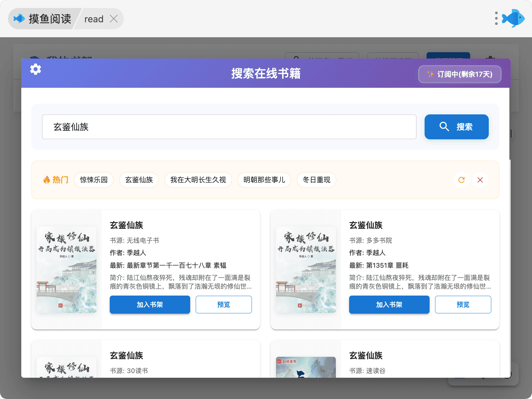Select the 惊悚乐园 hot keyword chip
This screenshot has height=399, width=532.
(x=94, y=180)
